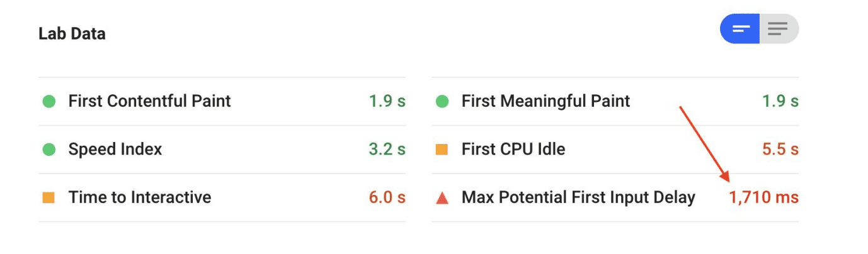Image resolution: width=868 pixels, height=254 pixels.
Task: Click green circle beside Speed Index
Action: click(x=49, y=150)
